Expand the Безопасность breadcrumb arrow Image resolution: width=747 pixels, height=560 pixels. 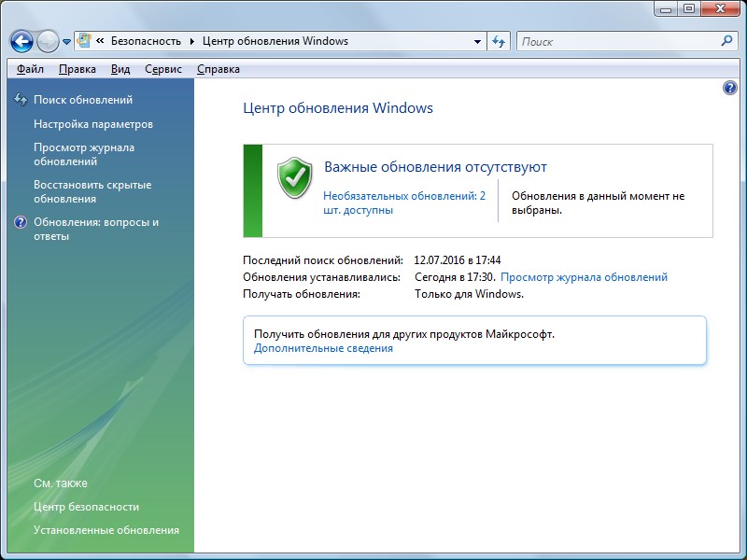point(193,41)
